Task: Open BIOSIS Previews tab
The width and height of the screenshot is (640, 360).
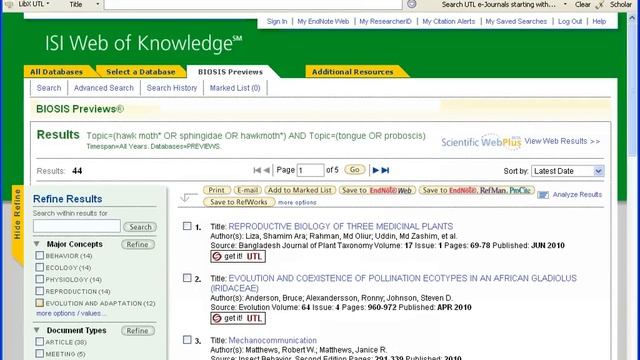Action: (230, 72)
